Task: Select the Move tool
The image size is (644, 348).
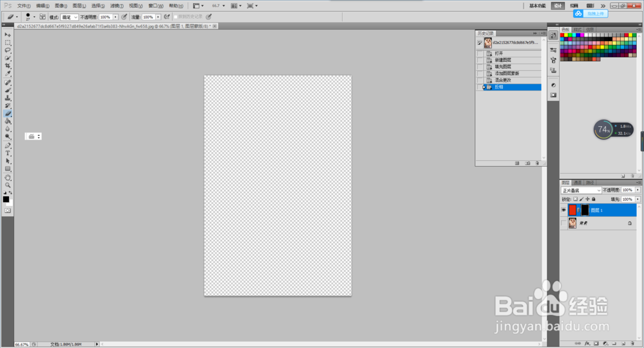Action: 7,35
